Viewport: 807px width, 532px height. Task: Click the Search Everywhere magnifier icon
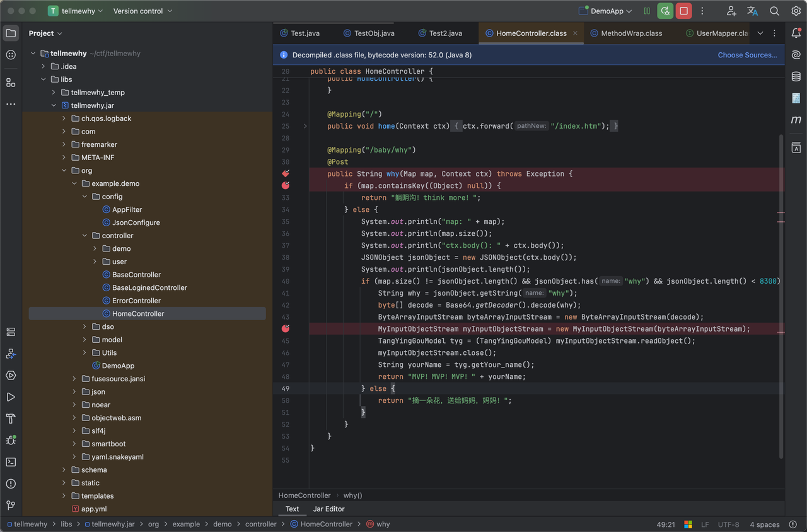[x=774, y=11]
